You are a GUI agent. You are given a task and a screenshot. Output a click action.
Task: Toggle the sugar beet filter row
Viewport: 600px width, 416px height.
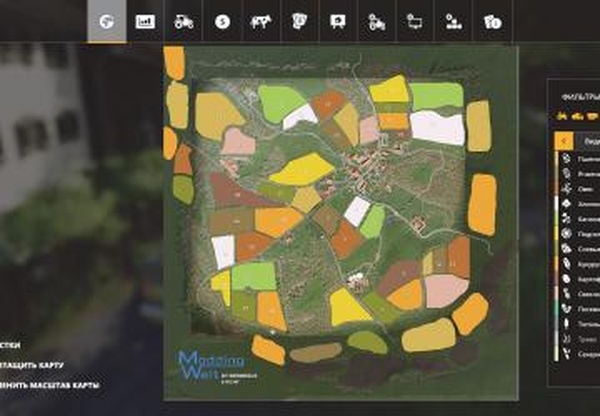(579, 294)
